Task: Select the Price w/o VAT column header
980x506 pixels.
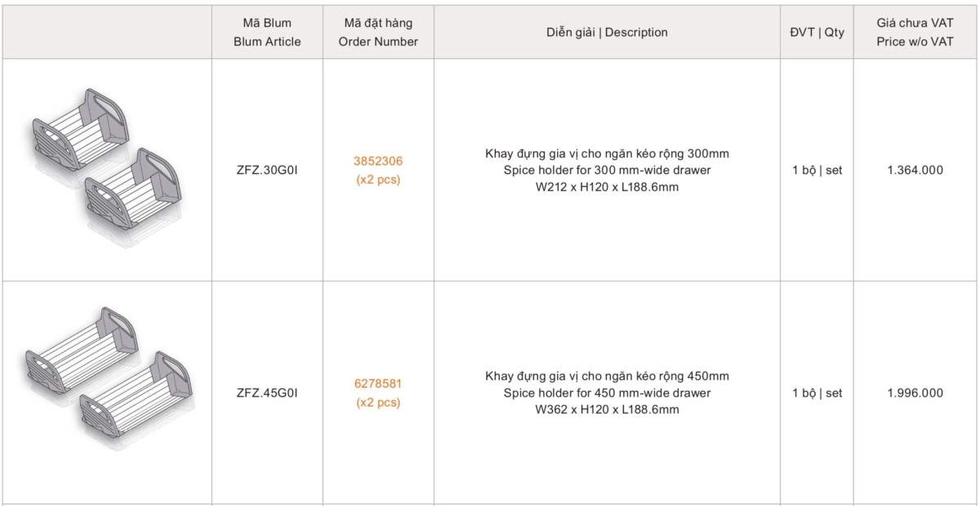Action: click(x=915, y=32)
